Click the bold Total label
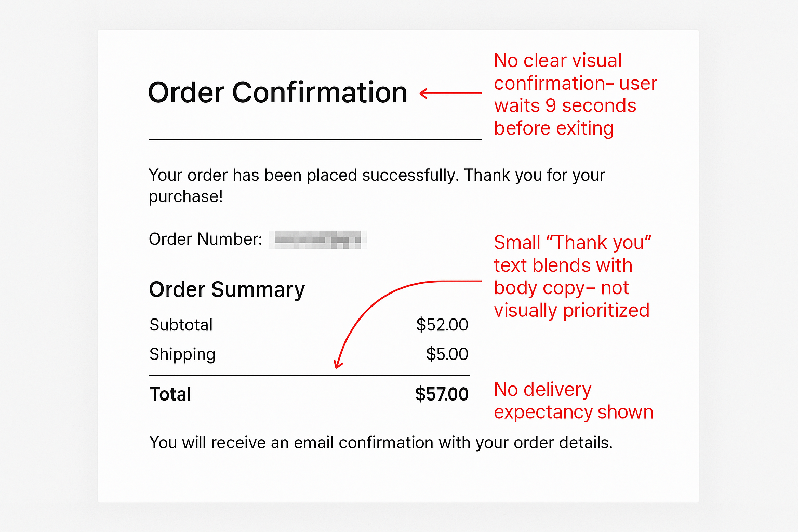This screenshot has width=798, height=532. coord(170,394)
